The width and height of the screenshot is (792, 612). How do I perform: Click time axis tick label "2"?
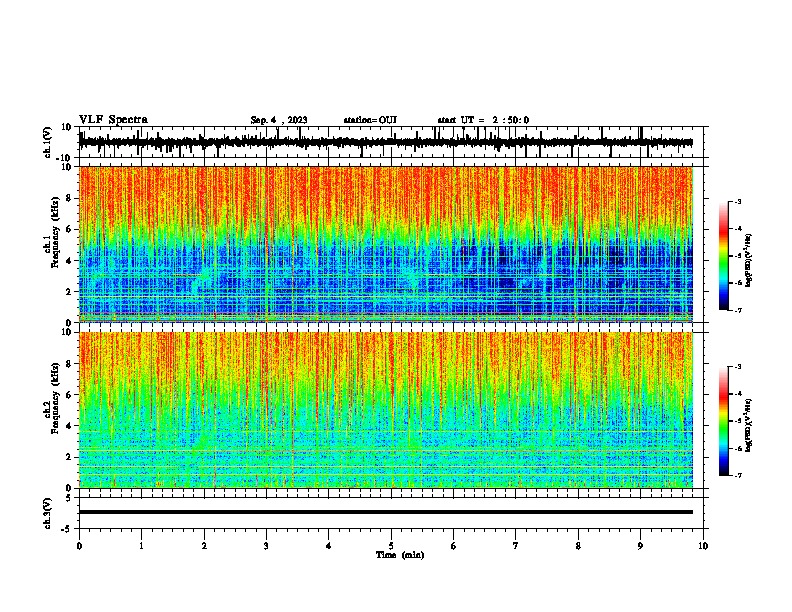(x=204, y=546)
